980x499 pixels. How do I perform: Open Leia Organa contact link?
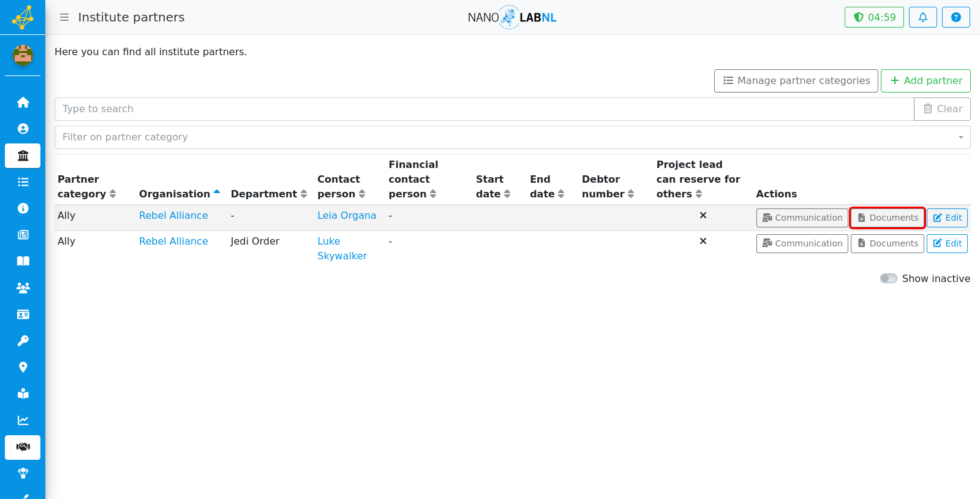pos(347,215)
